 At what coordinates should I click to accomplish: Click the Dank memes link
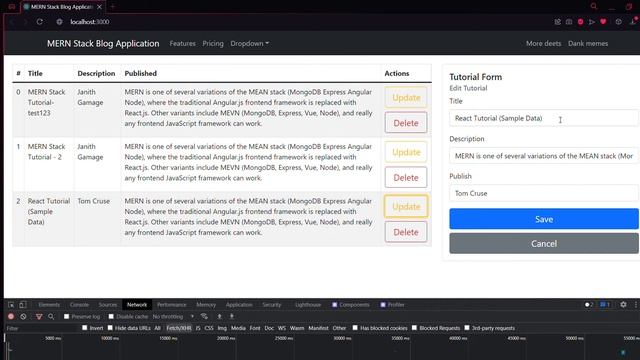(588, 43)
